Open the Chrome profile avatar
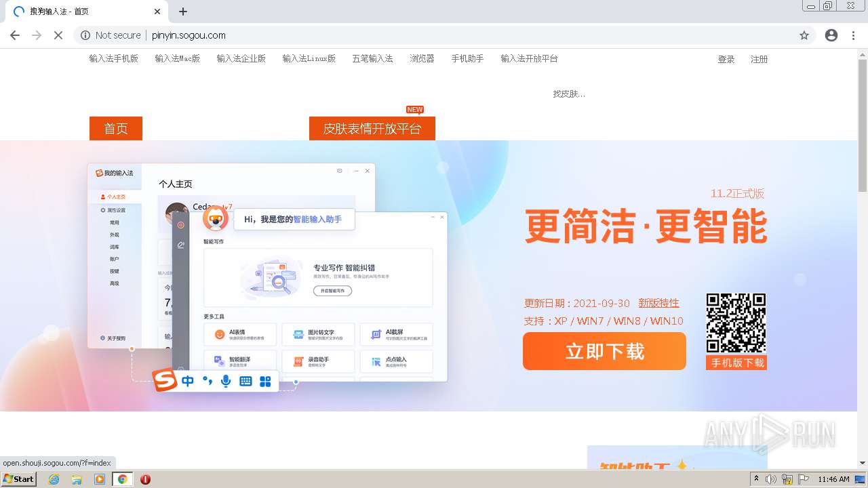Image resolution: width=868 pixels, height=488 pixels. (x=831, y=35)
